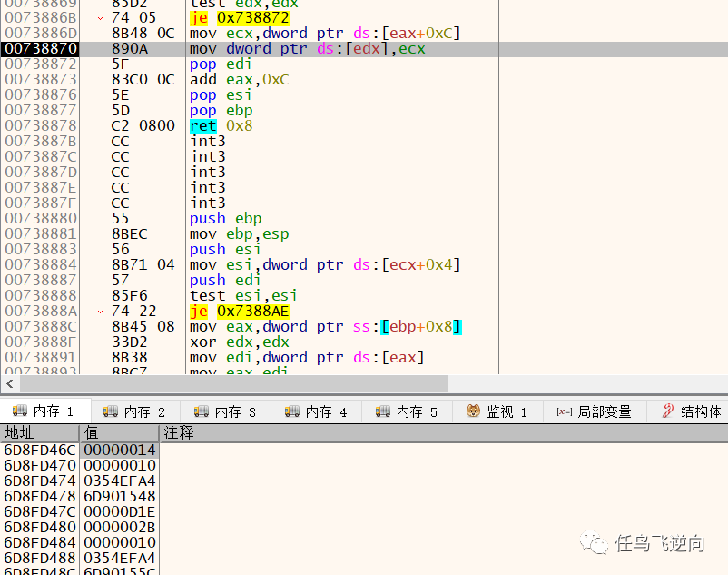The height and width of the screenshot is (575, 728).
Task: Select memory address 6D8FD46C
Action: (40, 450)
